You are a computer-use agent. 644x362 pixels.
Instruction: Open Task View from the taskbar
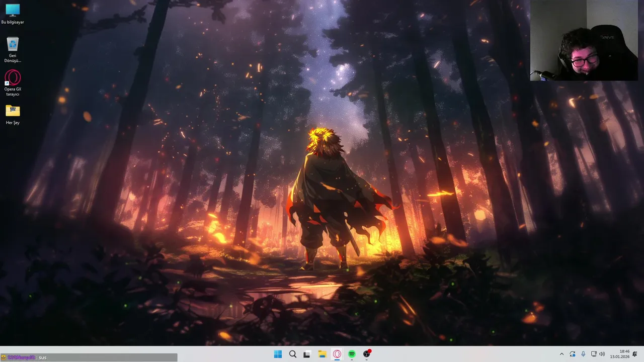tap(307, 354)
